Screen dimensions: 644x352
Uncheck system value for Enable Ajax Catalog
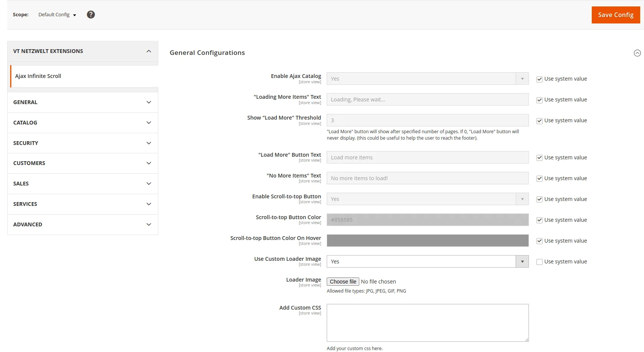tap(540, 79)
